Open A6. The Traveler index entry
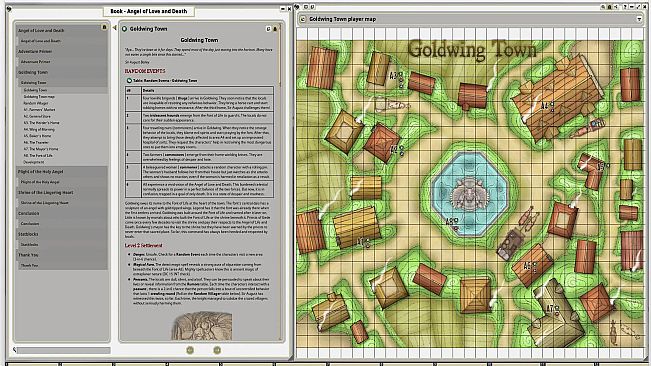651x366 pixels. (x=36, y=142)
